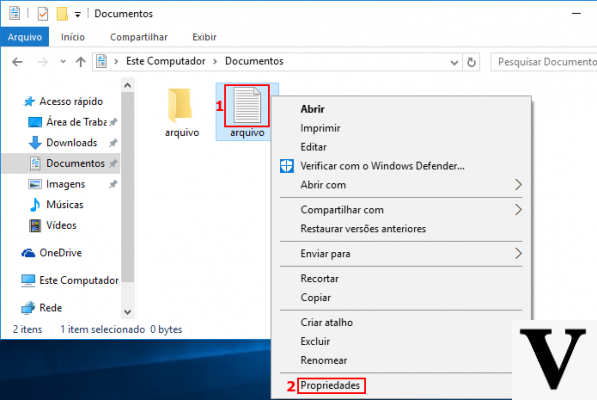Viewport: 597px width, 400px height.
Task: Minimize the Documentos window
Action: tap(576, 14)
